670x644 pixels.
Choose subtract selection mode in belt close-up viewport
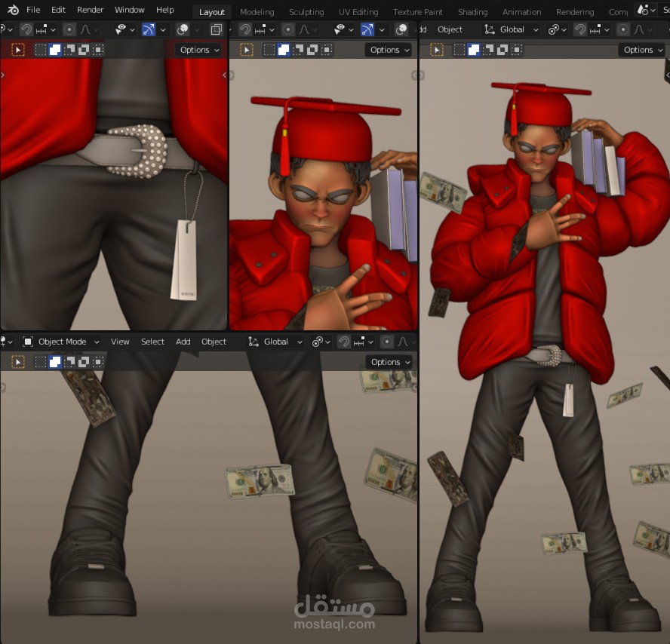coord(69,50)
